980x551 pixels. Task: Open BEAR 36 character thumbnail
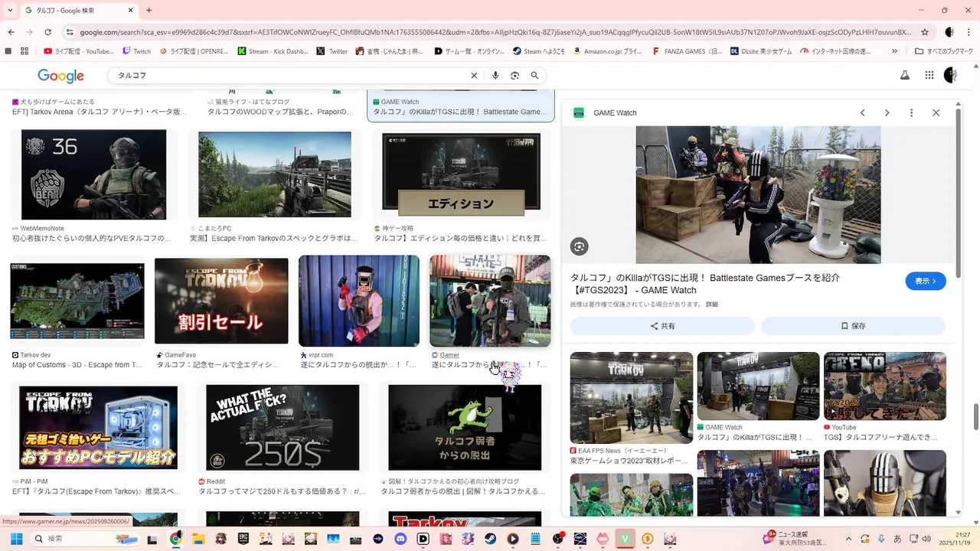click(x=93, y=174)
